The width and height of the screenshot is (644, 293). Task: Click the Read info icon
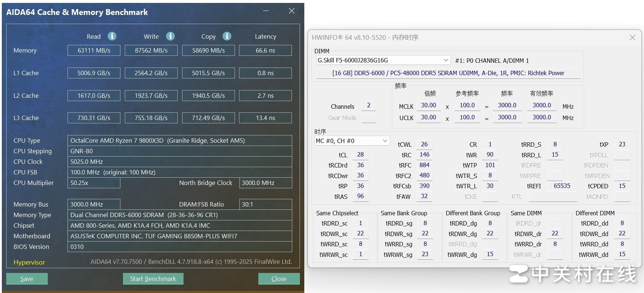(x=112, y=36)
